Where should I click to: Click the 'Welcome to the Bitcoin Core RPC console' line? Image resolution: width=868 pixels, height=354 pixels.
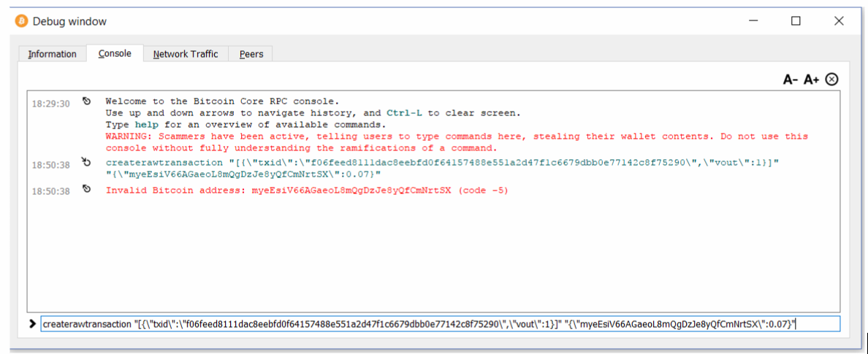pyautogui.click(x=221, y=101)
